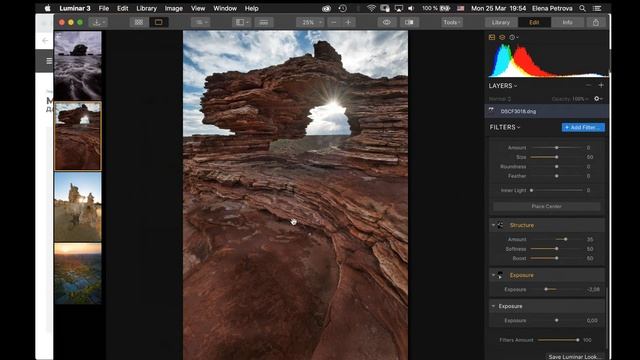
Task: Select the DSCF3018.dng layer
Action: pos(547,111)
